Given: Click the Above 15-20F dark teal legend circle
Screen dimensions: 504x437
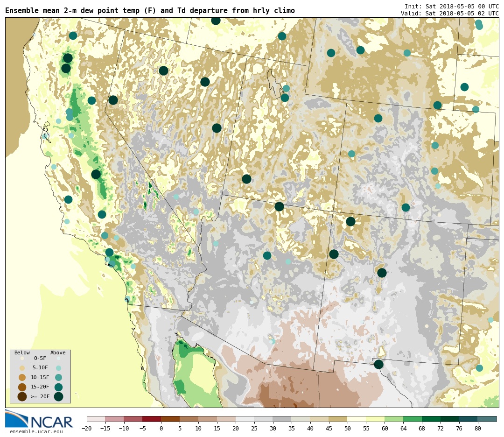Looking at the screenshot, I should point(58,387).
